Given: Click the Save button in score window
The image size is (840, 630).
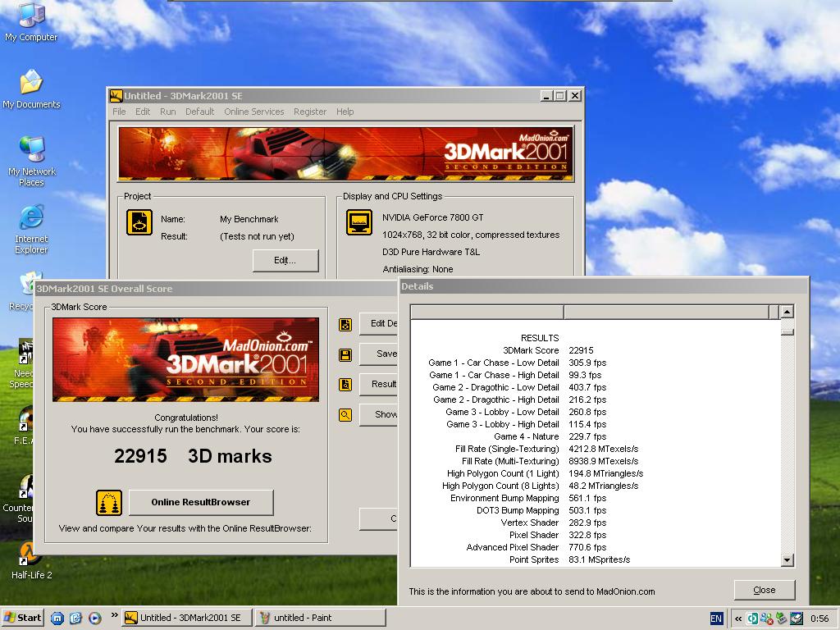Looking at the screenshot, I should pos(379,354).
